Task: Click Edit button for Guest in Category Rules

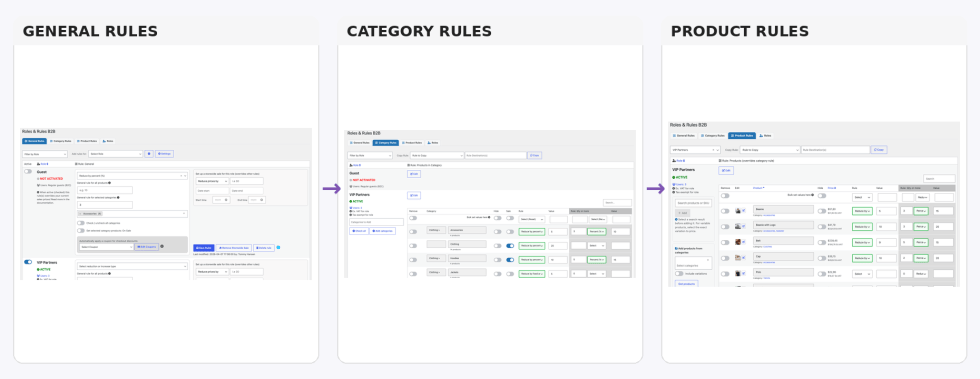Action: point(414,174)
